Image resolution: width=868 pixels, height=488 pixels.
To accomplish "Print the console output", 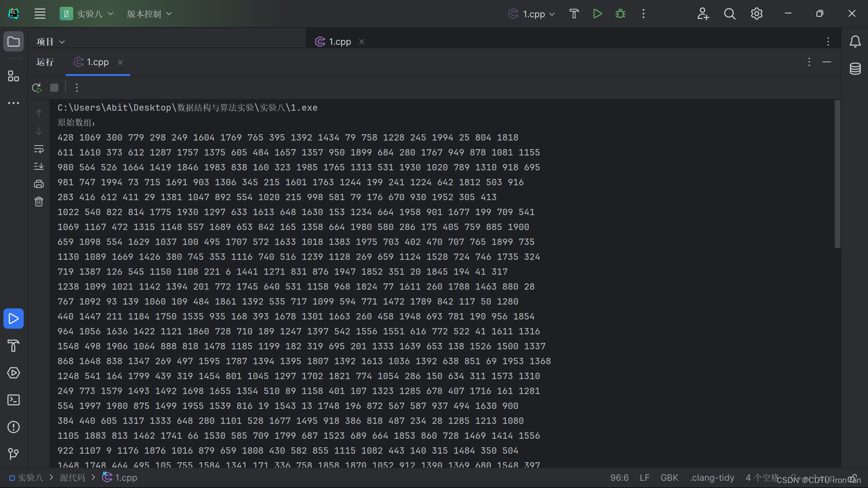I will click(39, 184).
